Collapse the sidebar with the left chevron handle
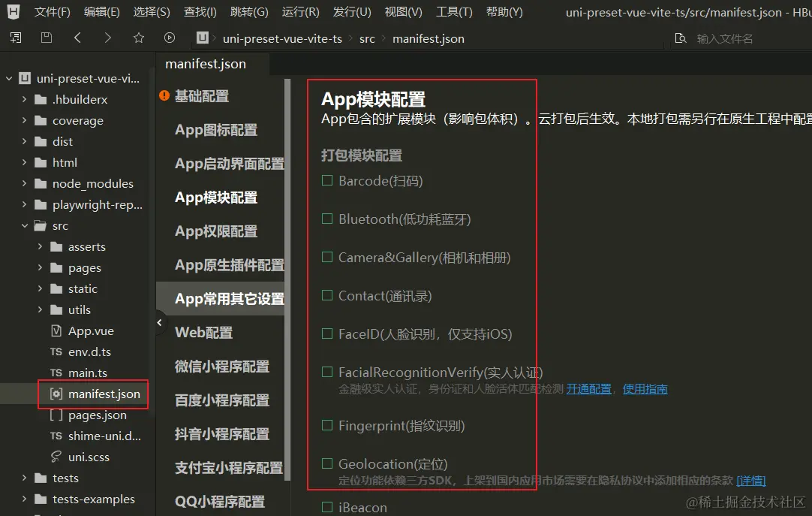This screenshot has height=516, width=812. [x=160, y=322]
